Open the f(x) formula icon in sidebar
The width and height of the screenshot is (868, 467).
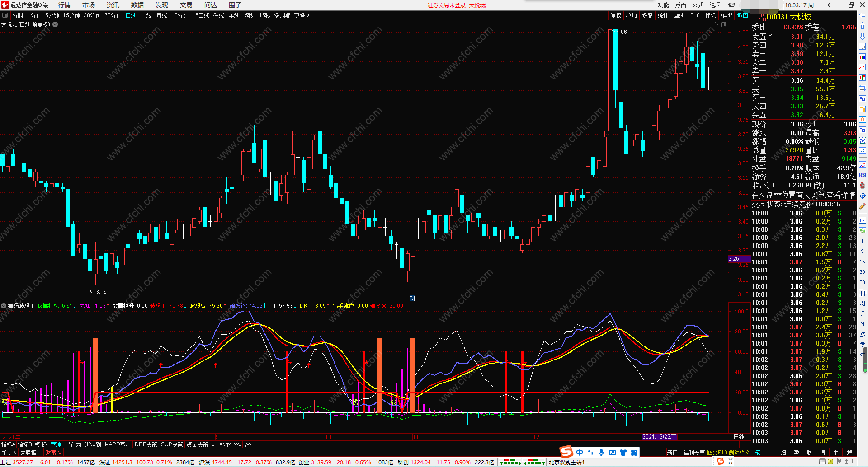[863, 140]
